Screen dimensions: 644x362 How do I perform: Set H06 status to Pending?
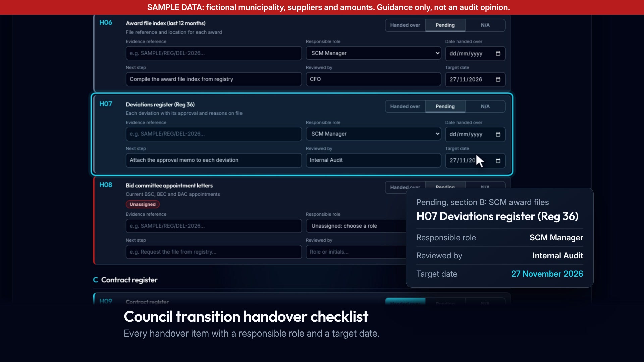tap(445, 25)
